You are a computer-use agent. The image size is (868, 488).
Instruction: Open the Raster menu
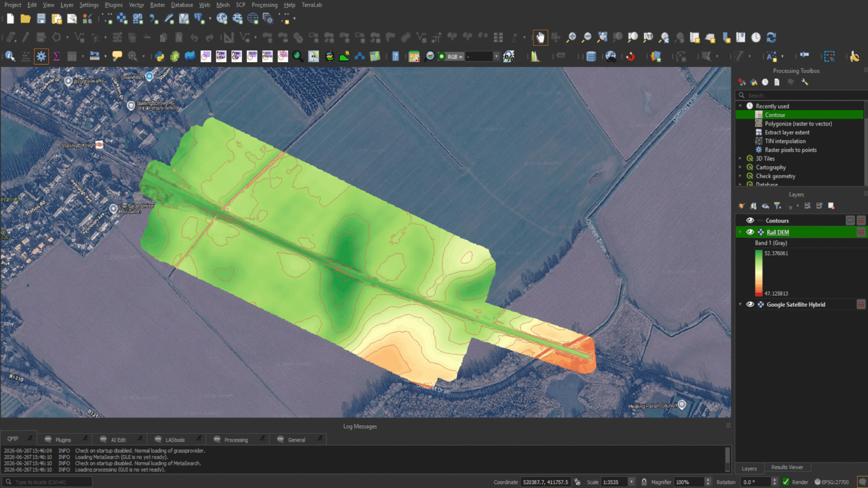click(158, 5)
